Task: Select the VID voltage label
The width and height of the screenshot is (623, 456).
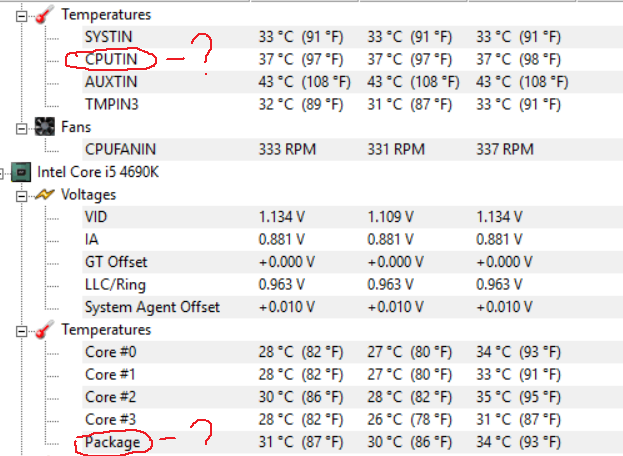Action: (x=96, y=217)
